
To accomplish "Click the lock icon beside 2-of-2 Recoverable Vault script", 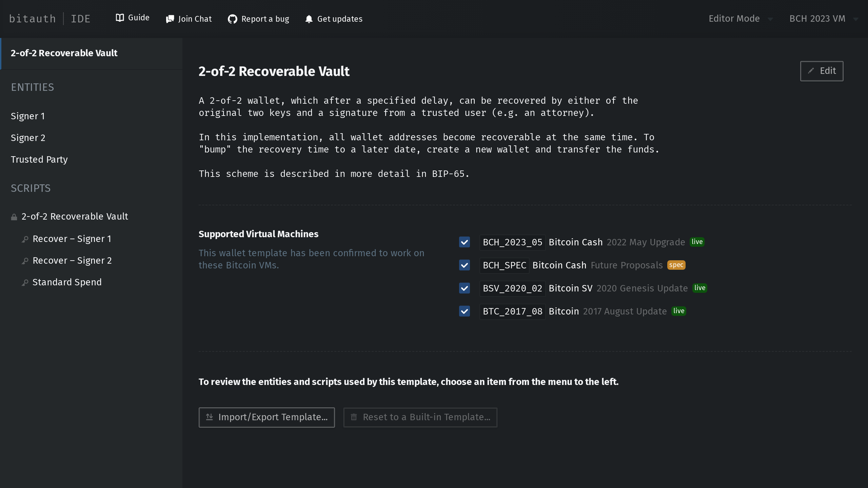I will (14, 217).
